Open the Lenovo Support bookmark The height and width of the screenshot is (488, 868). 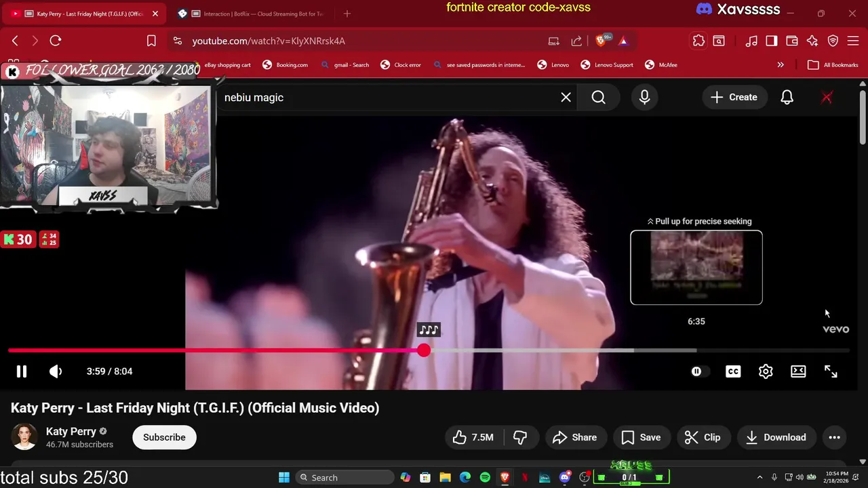coord(607,65)
